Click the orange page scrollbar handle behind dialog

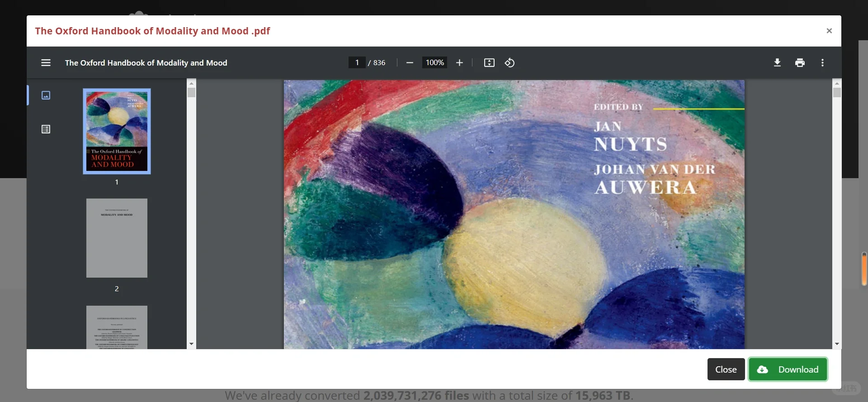[x=864, y=269]
